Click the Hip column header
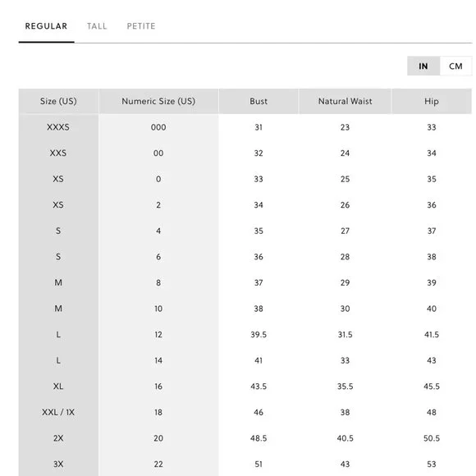 [432, 101]
